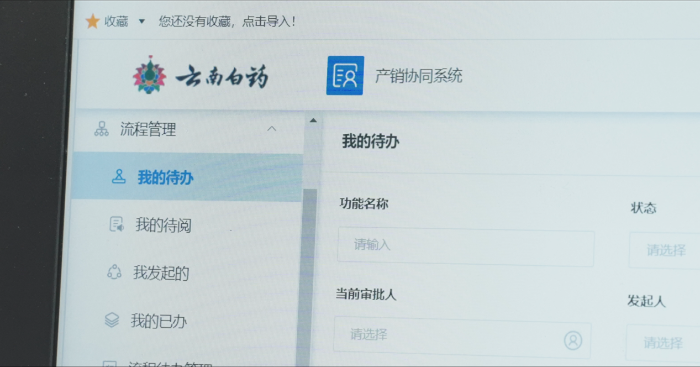
Task: Click the 收藏 label in bookmarks bar
Action: pyautogui.click(x=116, y=21)
